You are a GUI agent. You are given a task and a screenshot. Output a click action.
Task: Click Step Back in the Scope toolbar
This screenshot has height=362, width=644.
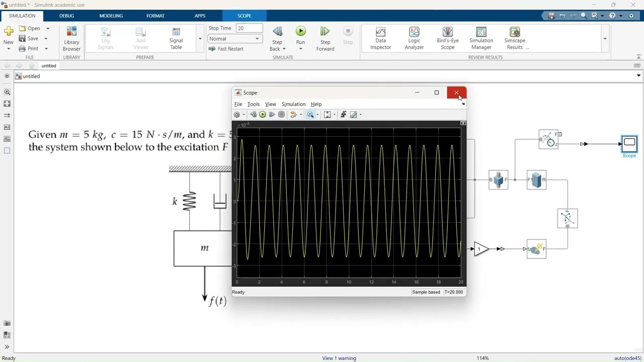pos(254,115)
